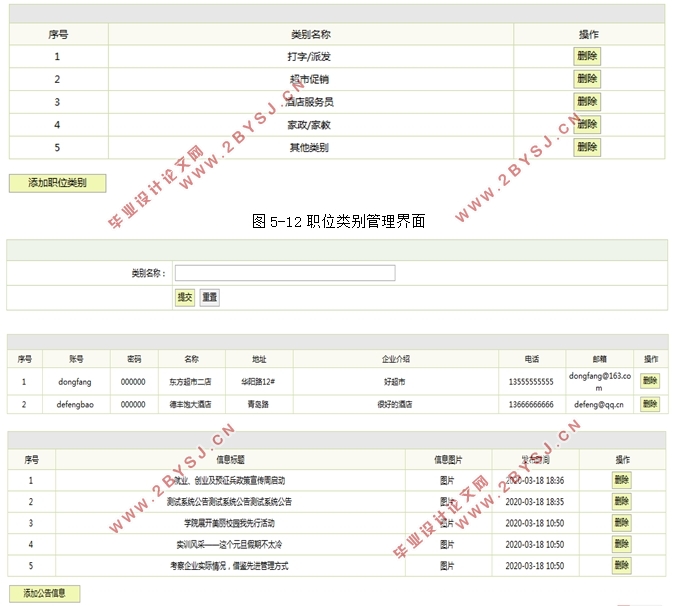Click the 2020-03-18 18:35 publish time
The width and height of the screenshot is (678, 606).
[535, 502]
